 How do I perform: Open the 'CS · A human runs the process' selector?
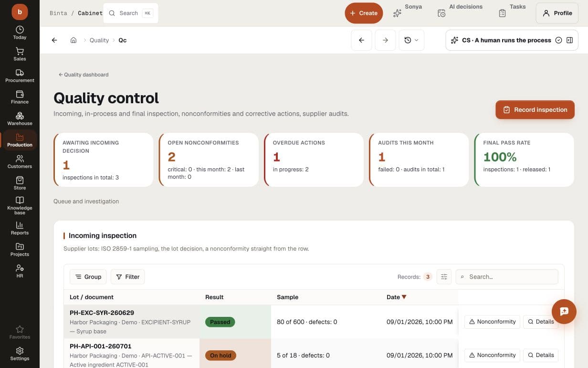(512, 40)
